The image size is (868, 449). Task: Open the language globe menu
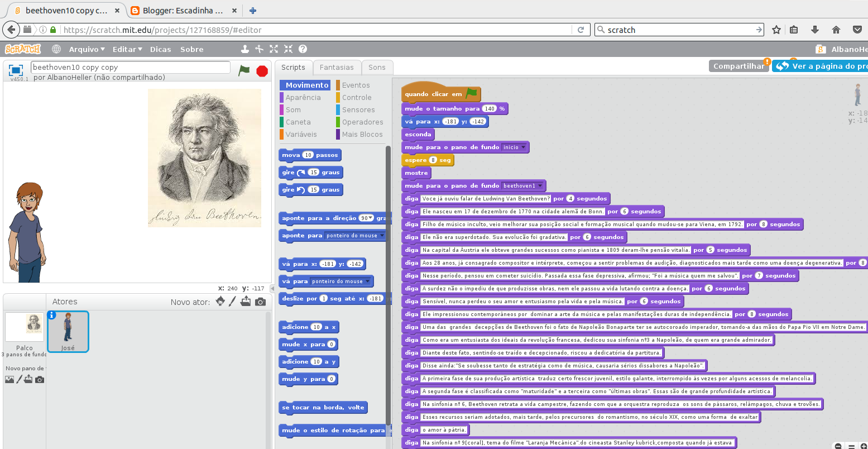click(x=56, y=49)
